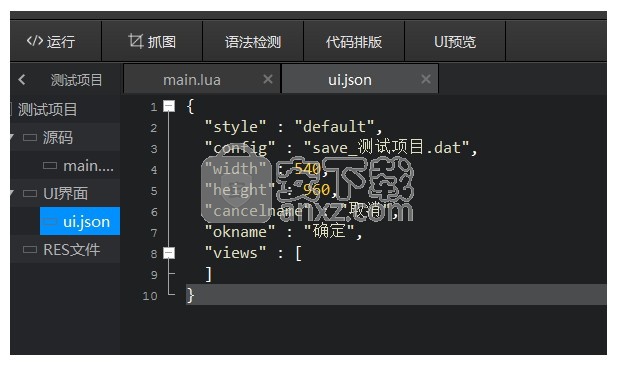The height and width of the screenshot is (370, 619).
Task: Click the "确定" value on line 7
Action: click(x=329, y=231)
